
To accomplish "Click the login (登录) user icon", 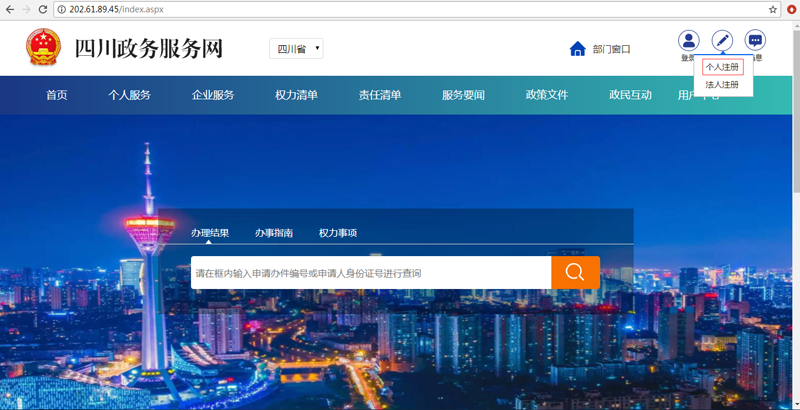I will pyautogui.click(x=688, y=41).
